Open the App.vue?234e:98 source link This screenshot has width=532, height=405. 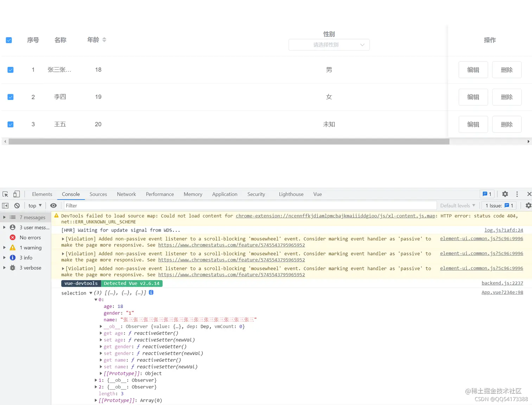[x=502, y=292]
